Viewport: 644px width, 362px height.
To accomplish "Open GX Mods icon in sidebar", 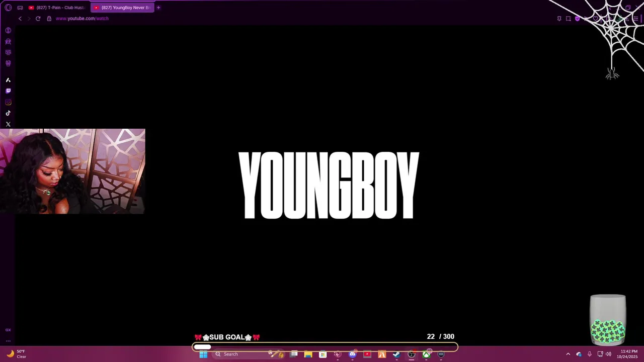I will [x=8, y=63].
